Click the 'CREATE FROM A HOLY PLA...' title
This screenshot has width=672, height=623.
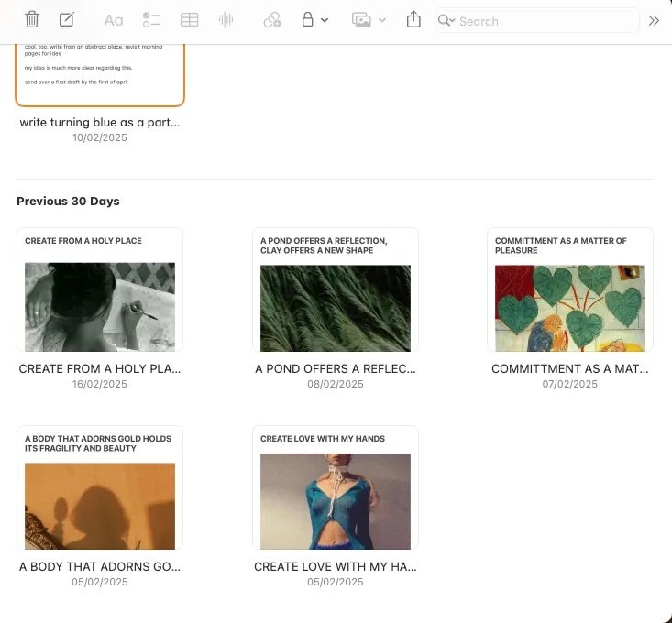[100, 368]
